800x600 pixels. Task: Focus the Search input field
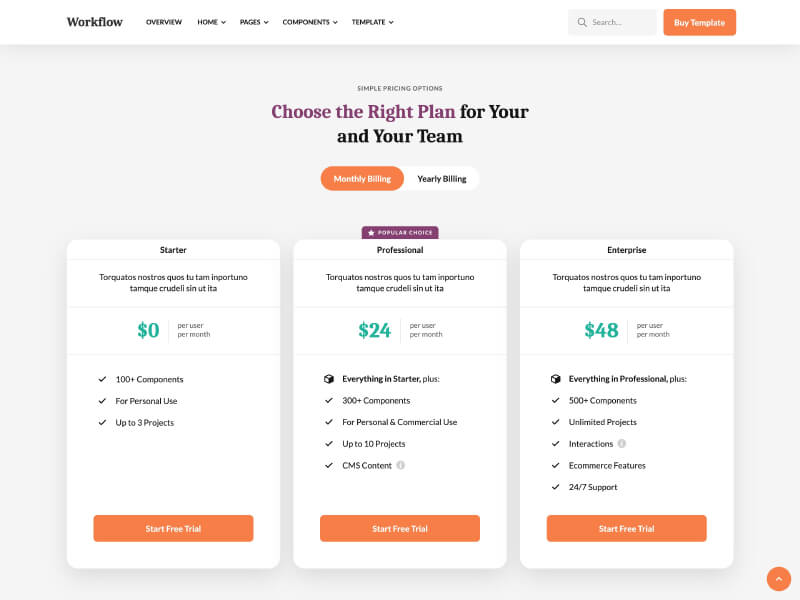coord(620,22)
